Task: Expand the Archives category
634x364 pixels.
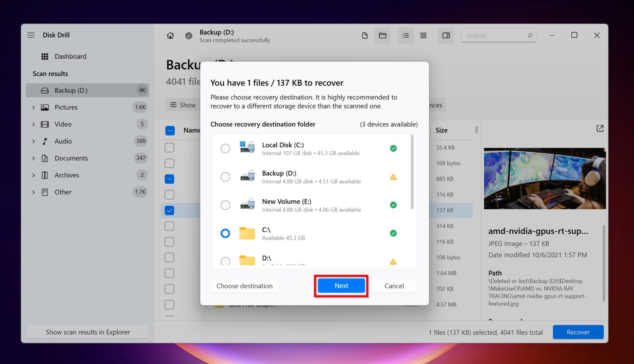Action: [x=34, y=175]
